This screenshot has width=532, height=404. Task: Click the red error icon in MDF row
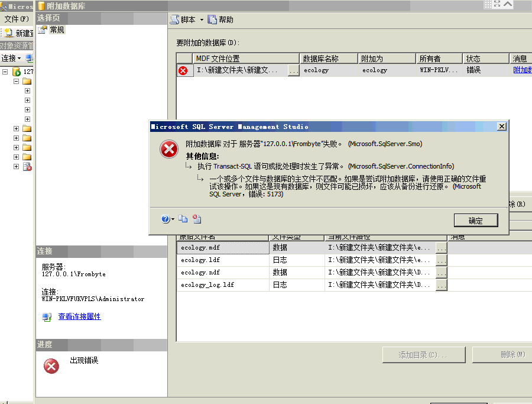coord(183,70)
